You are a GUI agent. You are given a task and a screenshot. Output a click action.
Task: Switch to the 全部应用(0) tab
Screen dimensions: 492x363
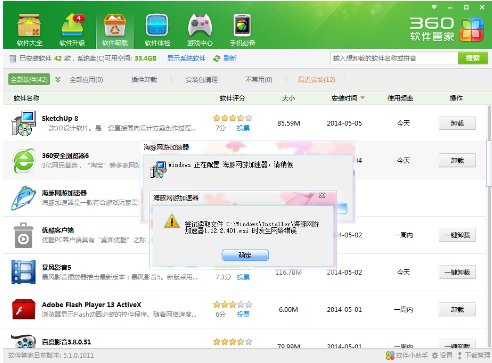coord(86,79)
